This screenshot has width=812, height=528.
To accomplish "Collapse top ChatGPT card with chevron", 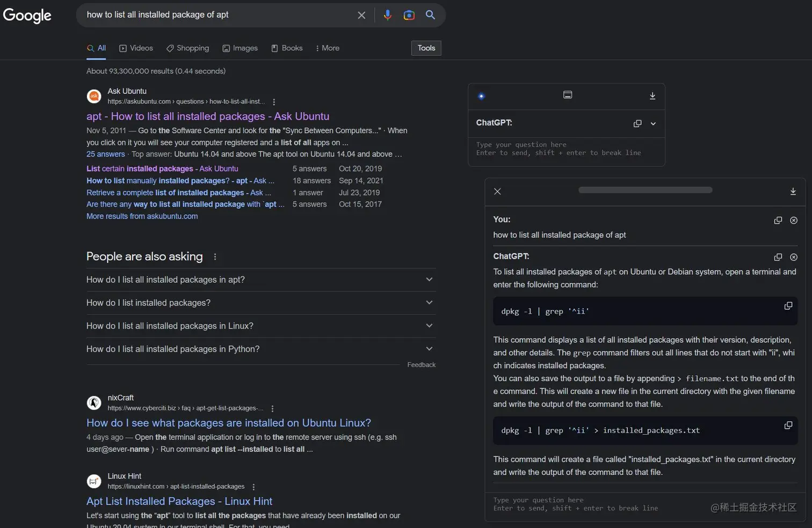I will click(x=653, y=123).
